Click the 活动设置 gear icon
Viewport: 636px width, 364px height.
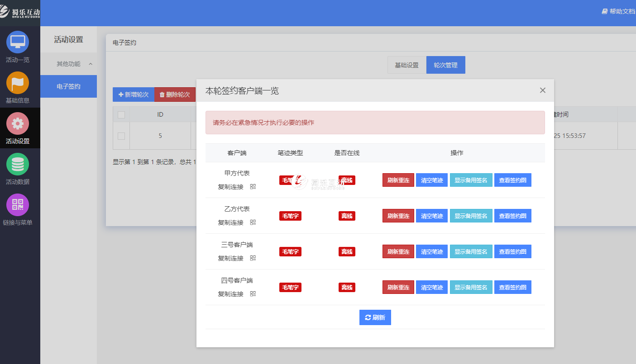point(18,124)
